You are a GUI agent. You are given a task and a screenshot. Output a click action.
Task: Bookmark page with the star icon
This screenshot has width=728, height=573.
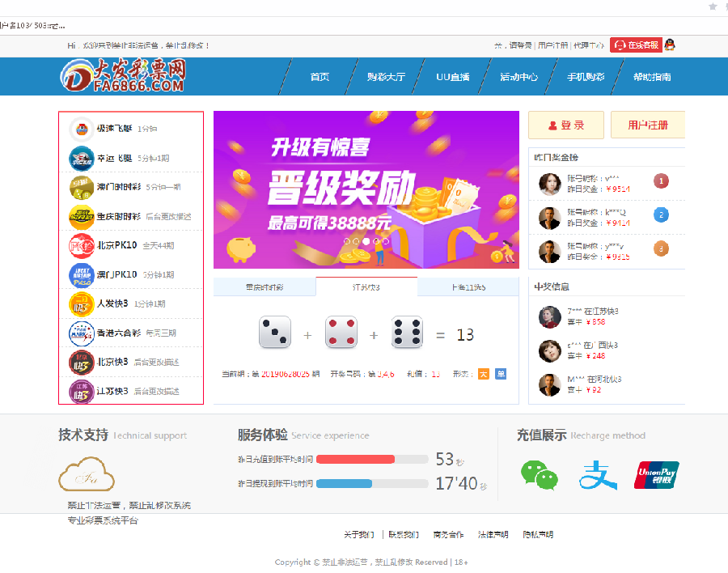713,6
